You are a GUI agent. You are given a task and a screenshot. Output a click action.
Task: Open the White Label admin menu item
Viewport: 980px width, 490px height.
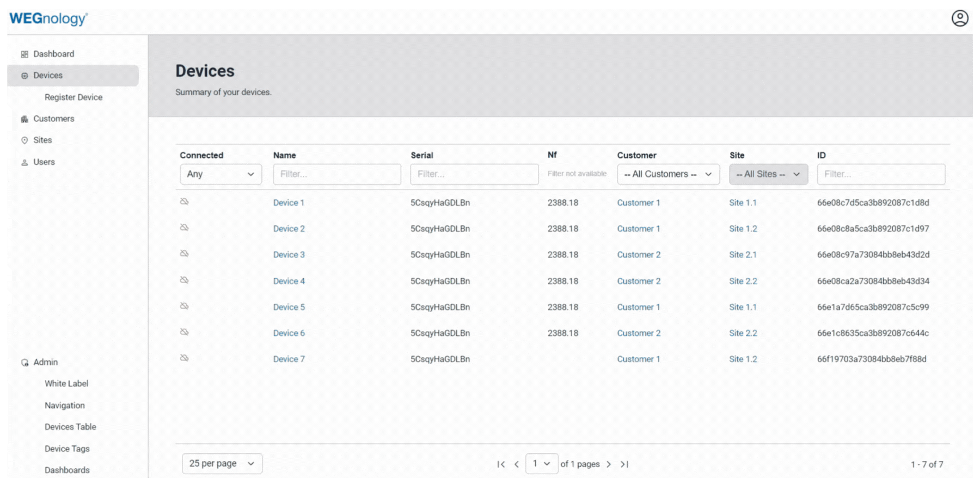(66, 384)
